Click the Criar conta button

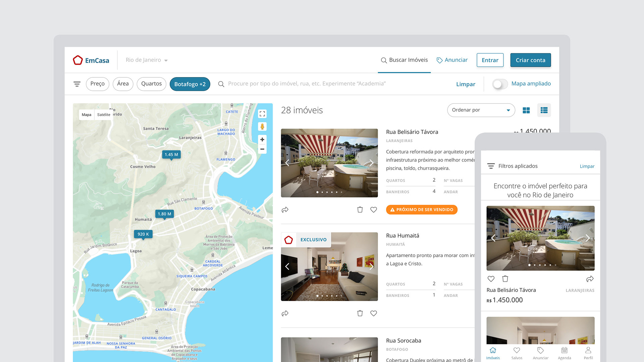point(530,60)
